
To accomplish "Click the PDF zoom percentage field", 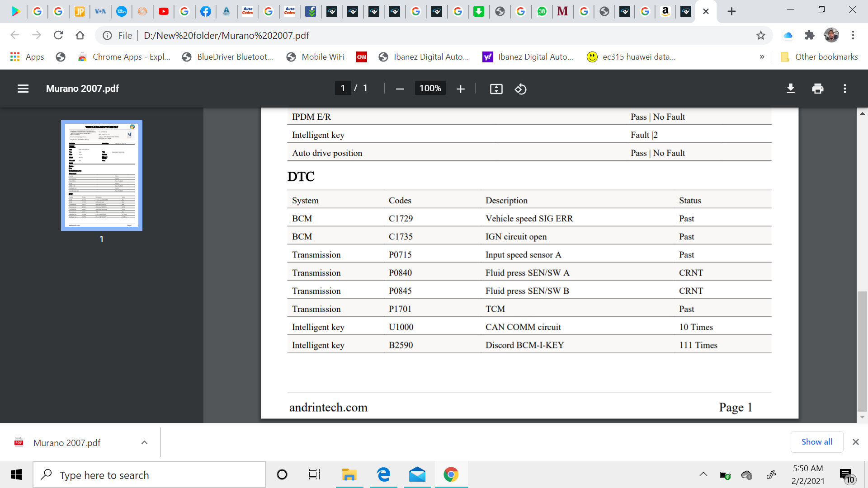I will tap(430, 89).
